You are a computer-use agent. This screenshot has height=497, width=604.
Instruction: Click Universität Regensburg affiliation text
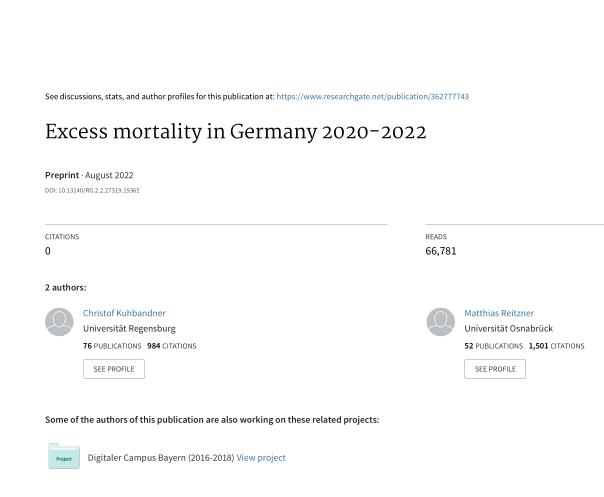tap(129, 329)
